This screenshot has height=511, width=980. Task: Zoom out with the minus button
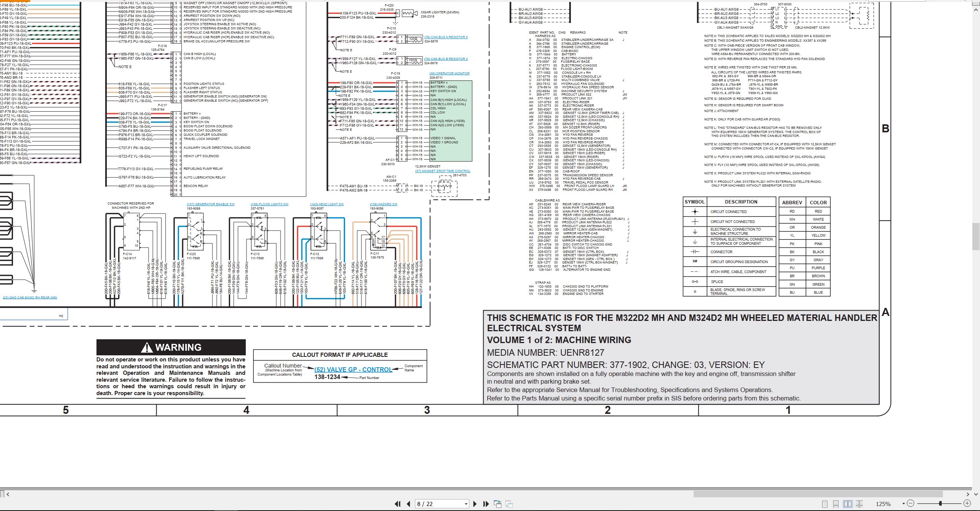click(x=911, y=504)
